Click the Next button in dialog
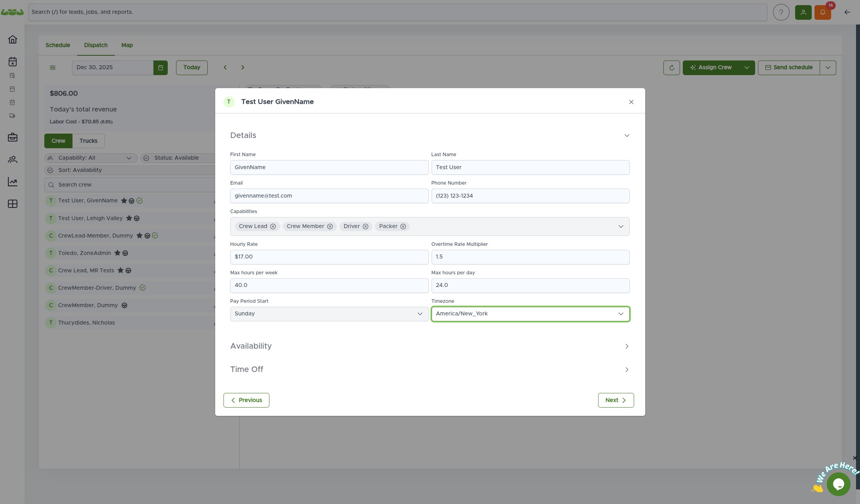860x504 pixels. [x=616, y=400]
